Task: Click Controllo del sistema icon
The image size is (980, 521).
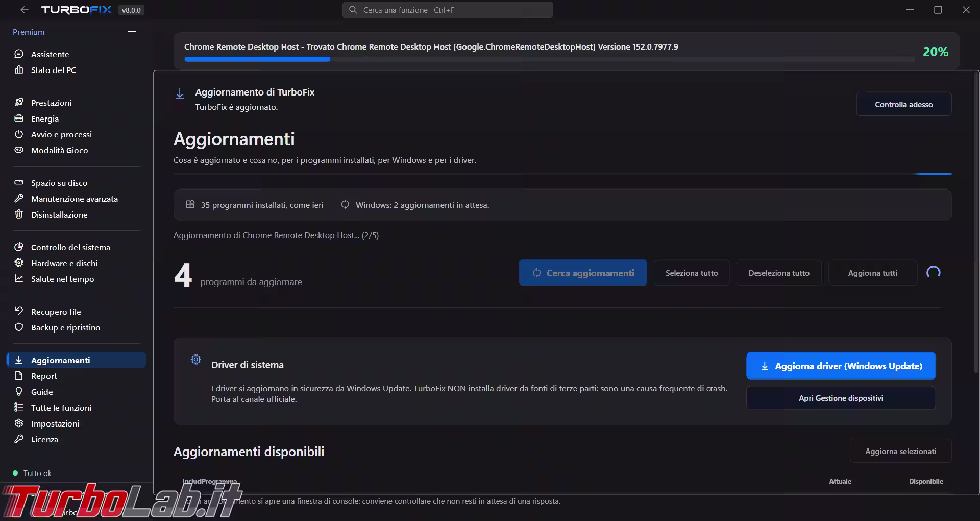Action: pos(19,247)
